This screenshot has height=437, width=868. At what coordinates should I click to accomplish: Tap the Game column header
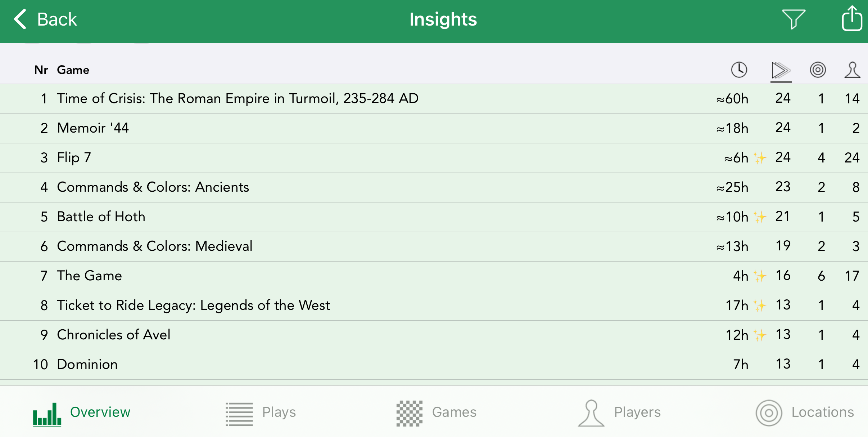73,70
